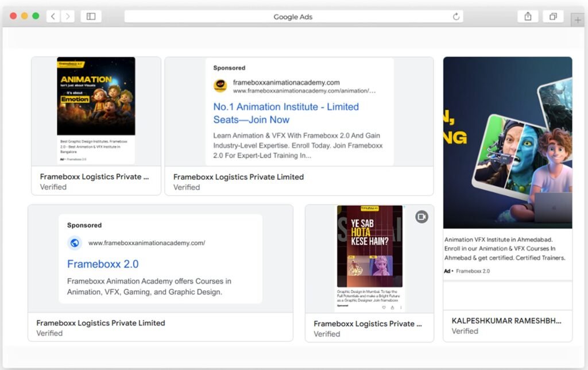Open 'No.1 Animation Institute - Limited Seats' headline
This screenshot has height=370, width=588.
[286, 113]
